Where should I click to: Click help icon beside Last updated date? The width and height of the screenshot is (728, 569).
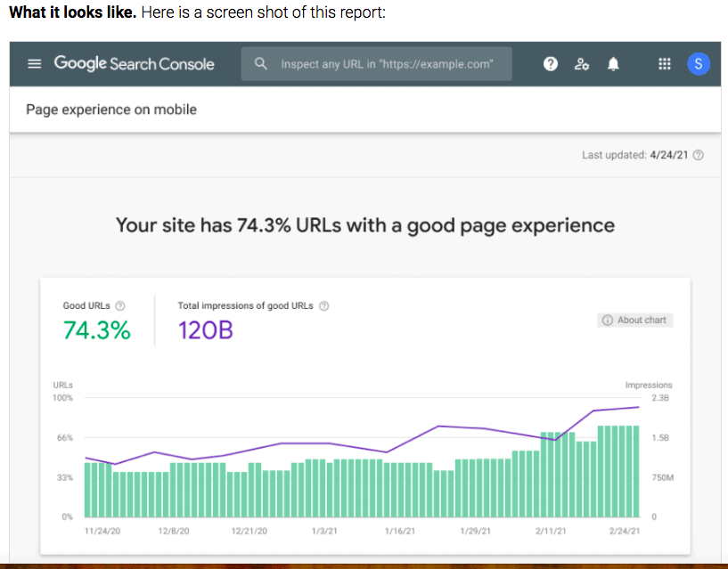tap(698, 155)
